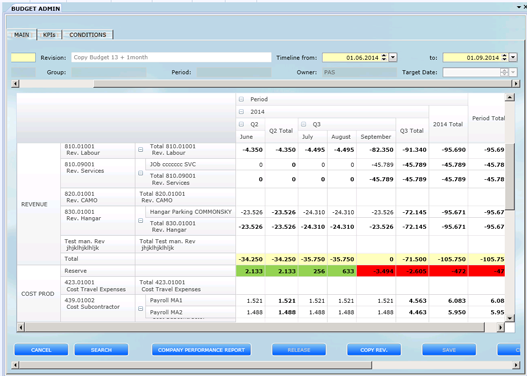Click the Rev. Labour September value -82.350
Viewport: 527px width, 376px height.
click(x=376, y=150)
